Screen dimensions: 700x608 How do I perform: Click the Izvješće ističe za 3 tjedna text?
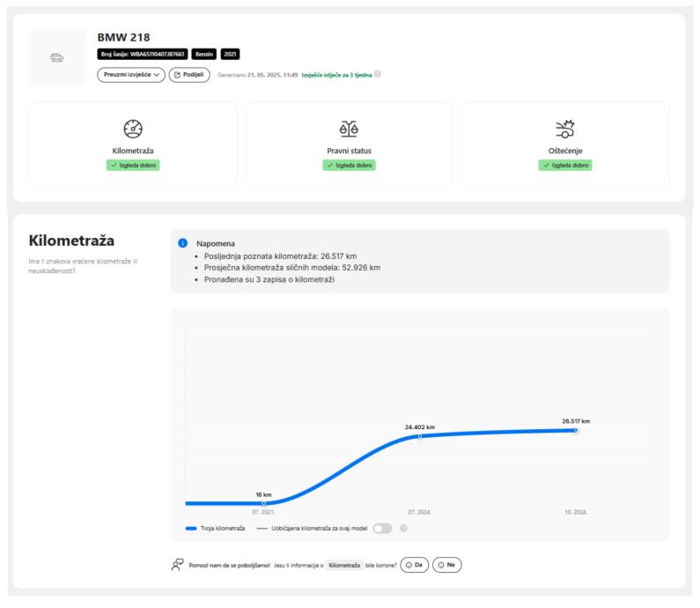[336, 75]
